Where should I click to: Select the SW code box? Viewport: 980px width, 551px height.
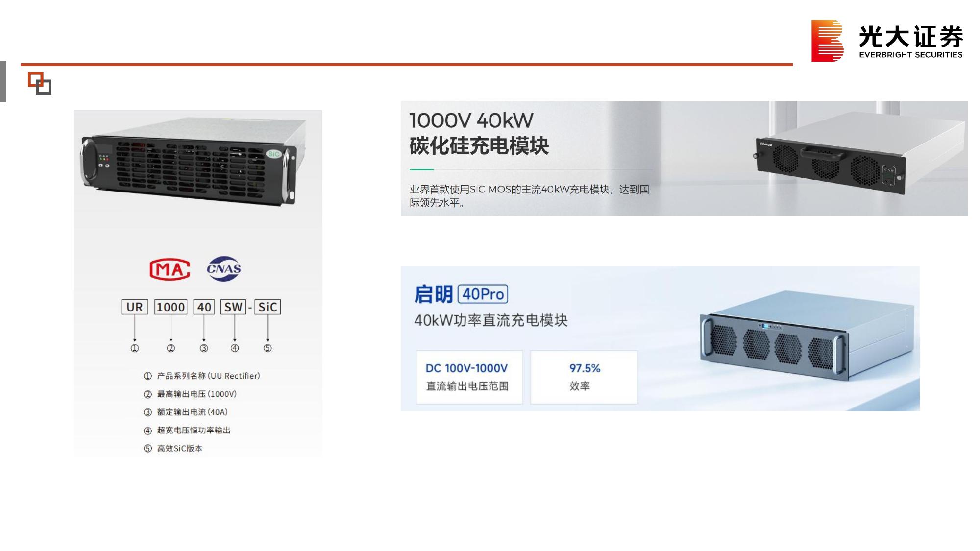click(233, 307)
